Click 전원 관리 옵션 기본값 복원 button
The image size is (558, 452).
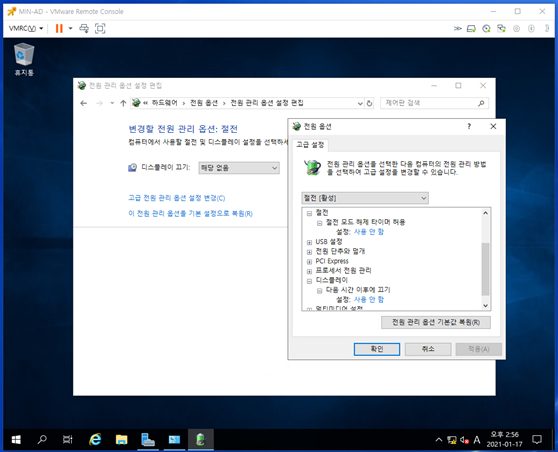[x=436, y=322]
